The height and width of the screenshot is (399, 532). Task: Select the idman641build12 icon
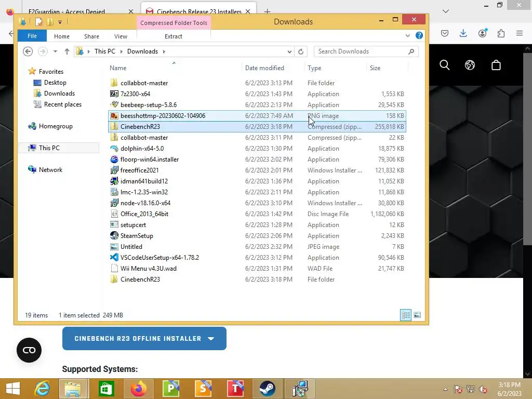click(114, 181)
